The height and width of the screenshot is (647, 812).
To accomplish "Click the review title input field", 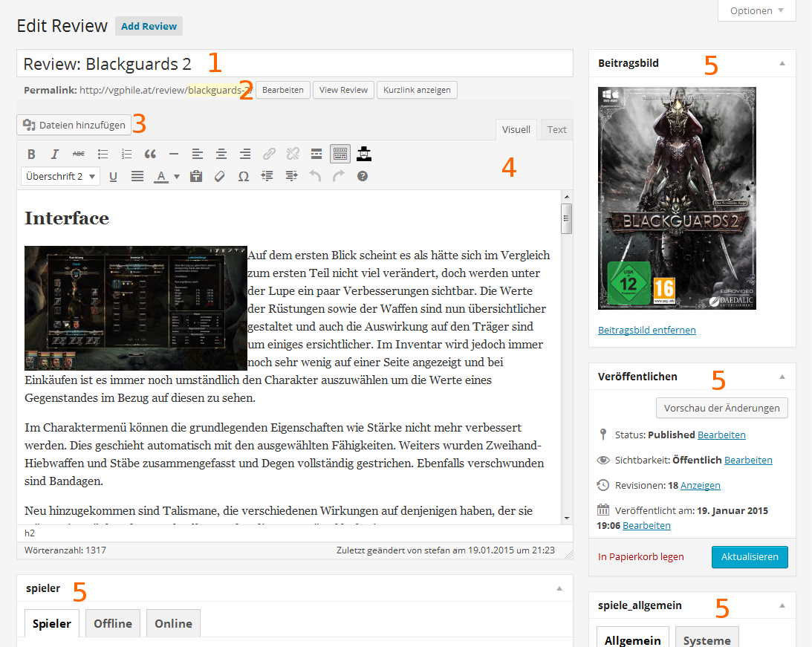I will click(x=294, y=64).
